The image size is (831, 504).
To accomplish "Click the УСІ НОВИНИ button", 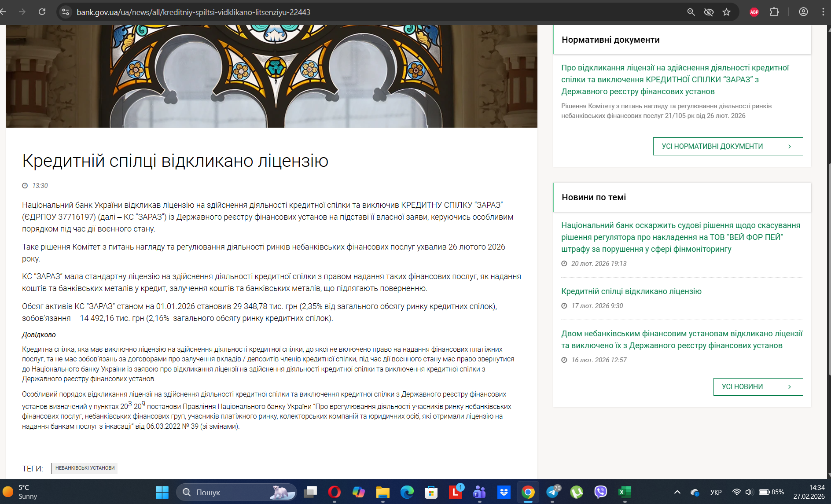I will point(758,386).
